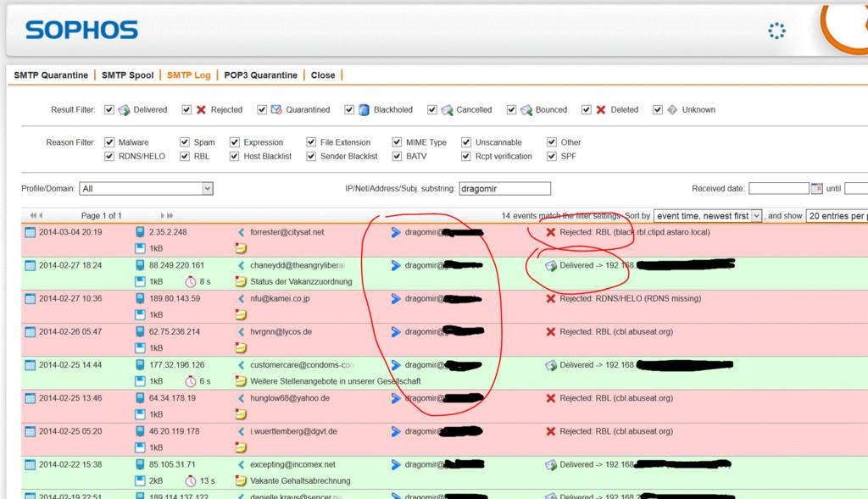Toggle the Deleted filter checkbox
Screen dimensions: 868x499
[x=587, y=109]
